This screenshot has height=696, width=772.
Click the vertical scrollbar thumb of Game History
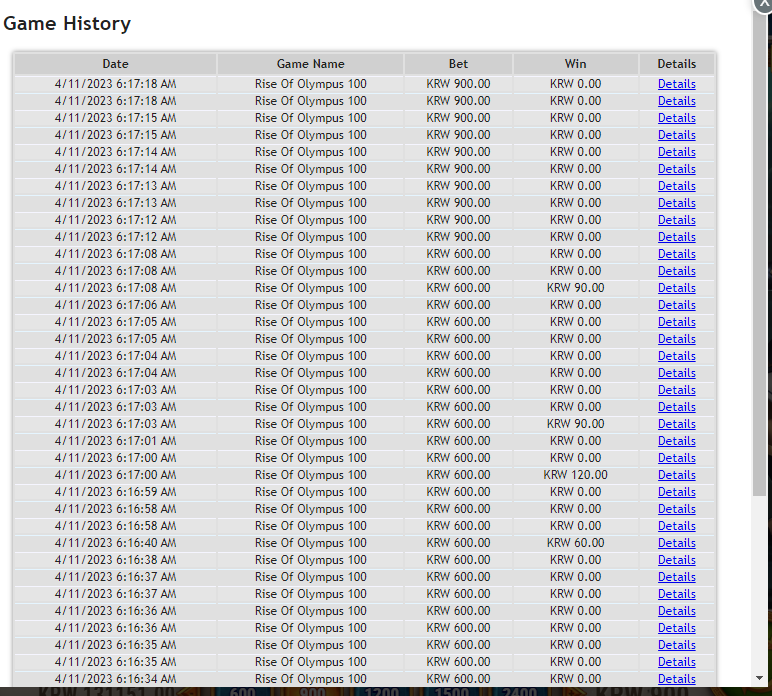759,251
